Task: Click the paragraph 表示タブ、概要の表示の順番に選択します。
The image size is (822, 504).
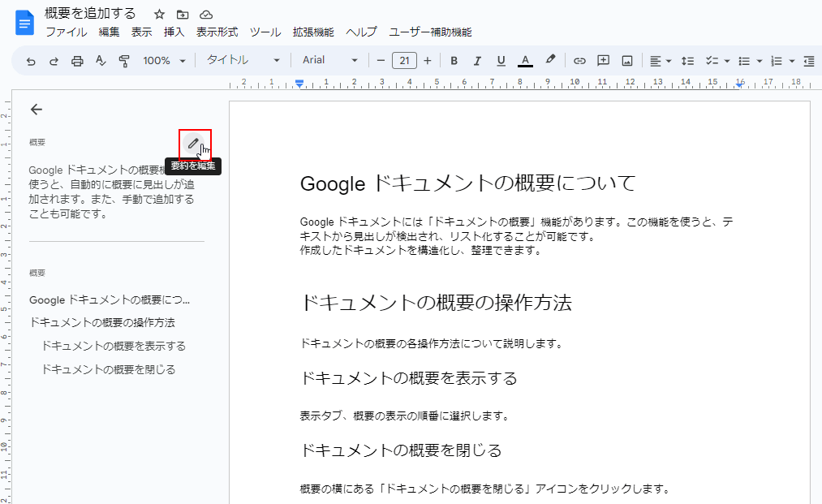Action: click(x=405, y=416)
